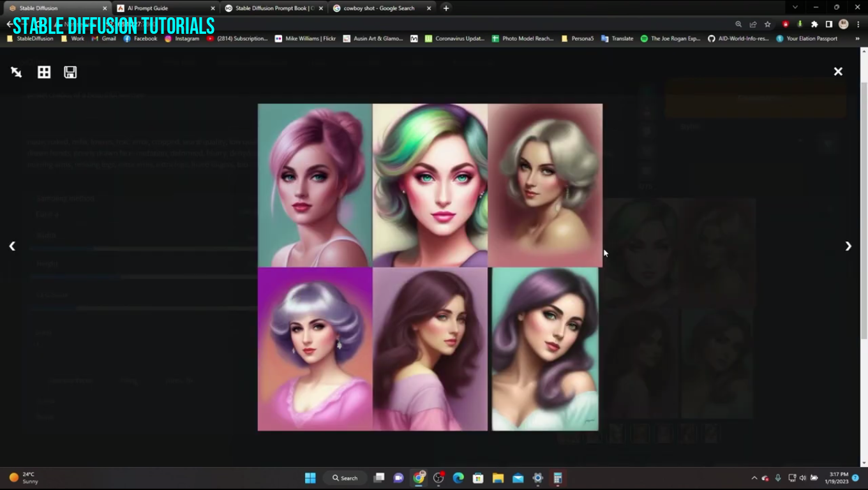The height and width of the screenshot is (490, 868).
Task: Open Your Elation Passport bookmark
Action: [807, 38]
